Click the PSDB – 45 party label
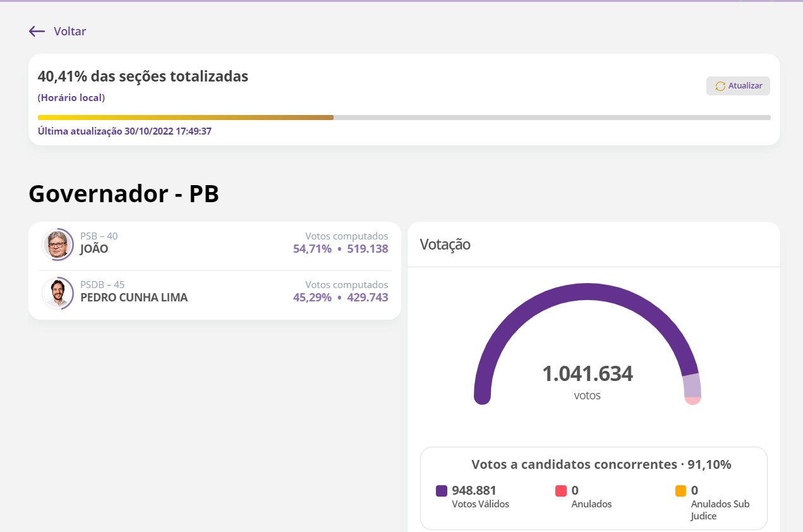The width and height of the screenshot is (803, 532). (102, 285)
